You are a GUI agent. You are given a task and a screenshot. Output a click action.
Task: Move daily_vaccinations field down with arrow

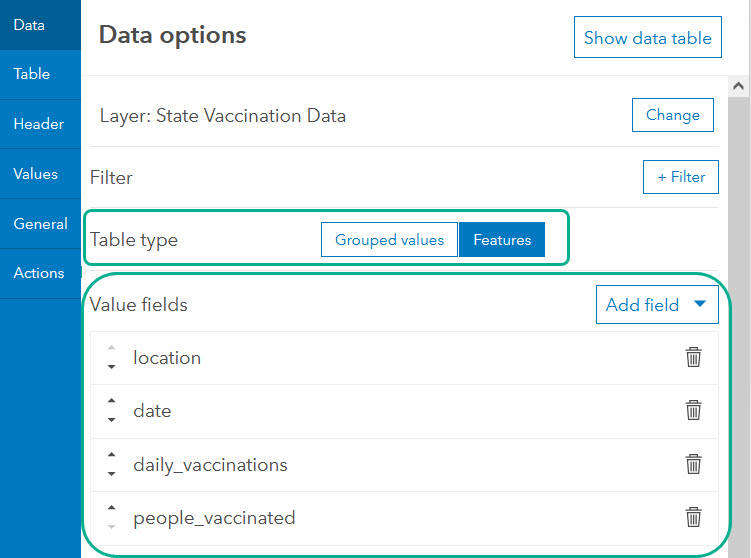pyautogui.click(x=111, y=472)
